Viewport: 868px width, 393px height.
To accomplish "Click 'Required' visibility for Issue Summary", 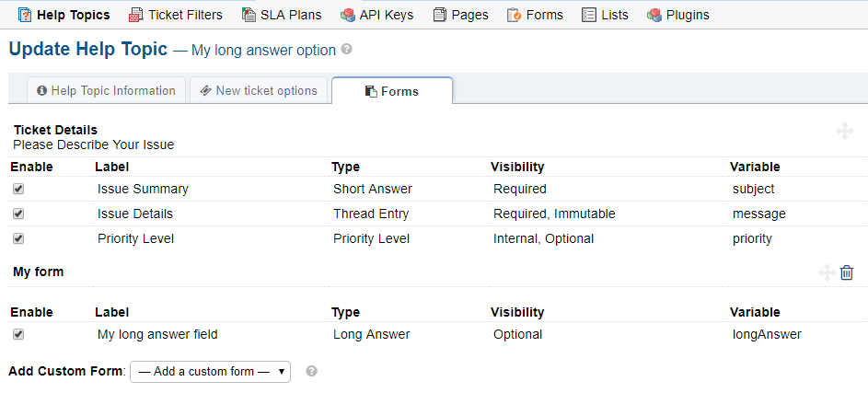I will pos(520,189).
